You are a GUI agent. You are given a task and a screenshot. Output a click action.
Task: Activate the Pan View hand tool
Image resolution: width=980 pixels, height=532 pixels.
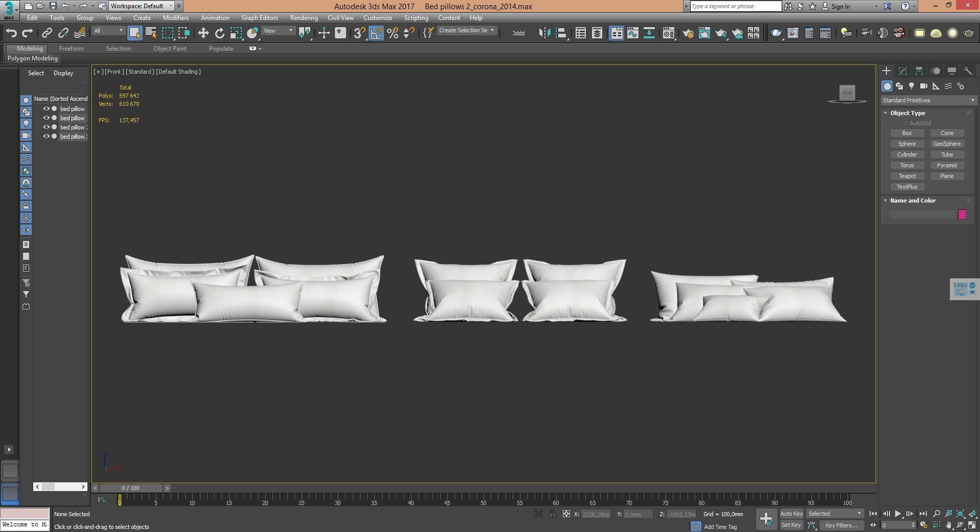pyautogui.click(x=948, y=525)
